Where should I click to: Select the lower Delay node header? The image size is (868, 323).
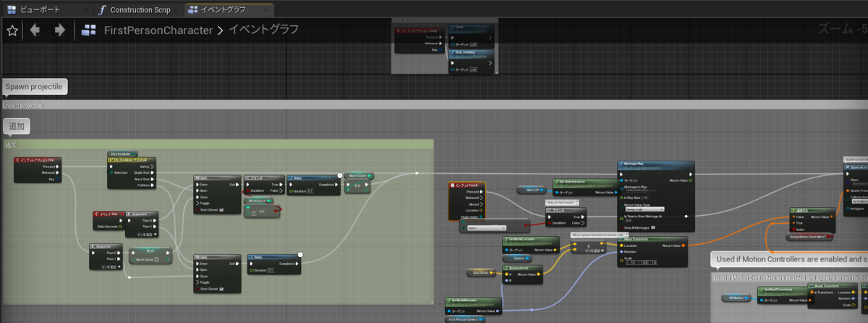274,257
